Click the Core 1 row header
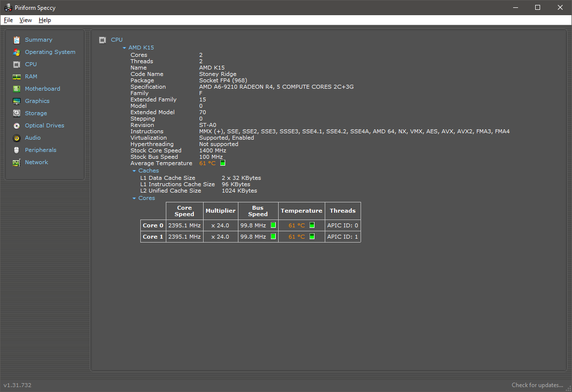Image resolution: width=572 pixels, height=392 pixels. click(153, 237)
